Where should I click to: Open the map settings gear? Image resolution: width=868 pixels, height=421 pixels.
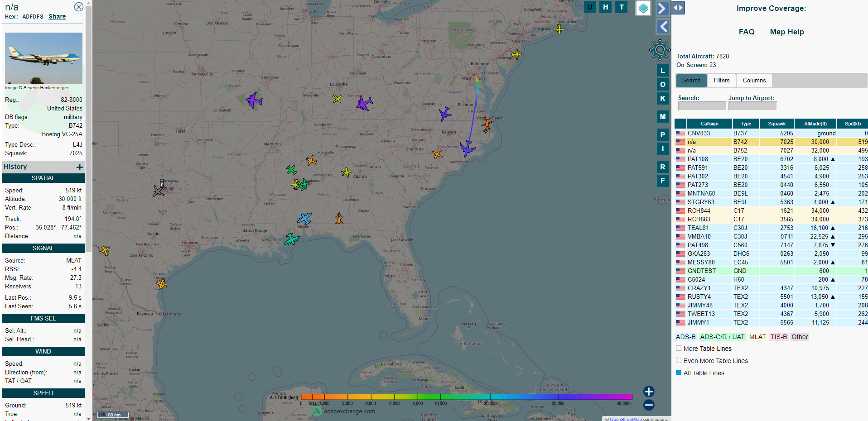coord(660,50)
